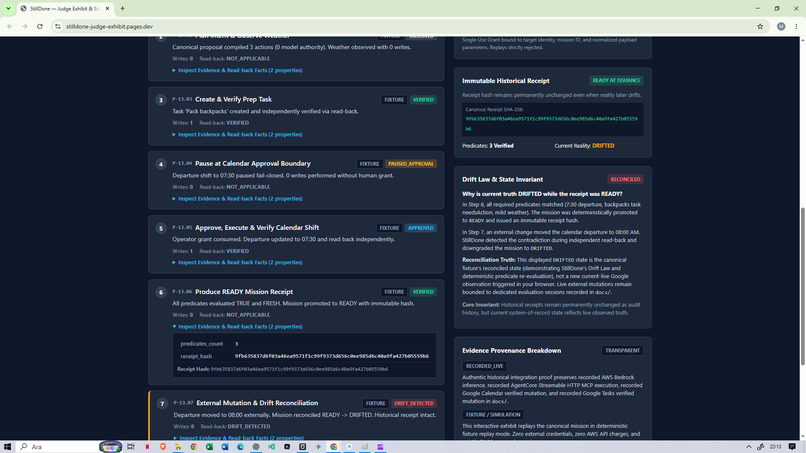Open Chrome's three-dot menu
This screenshot has width=806, height=453.
click(796, 26)
